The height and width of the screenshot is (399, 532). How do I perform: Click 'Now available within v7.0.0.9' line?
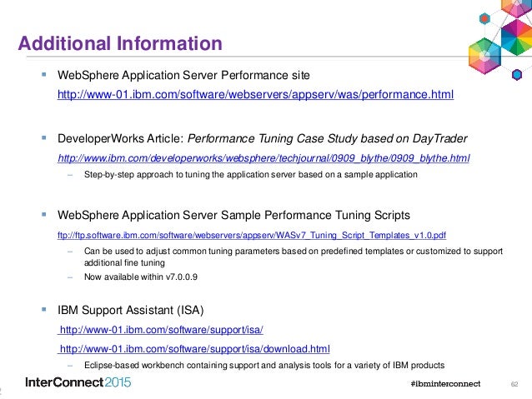pos(141,277)
